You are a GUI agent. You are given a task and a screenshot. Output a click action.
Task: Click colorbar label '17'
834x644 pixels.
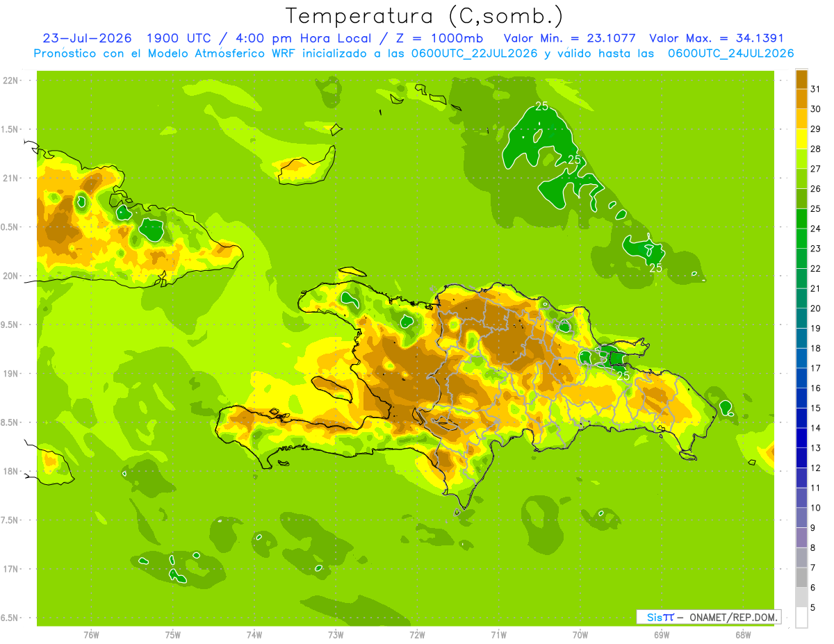click(816, 368)
